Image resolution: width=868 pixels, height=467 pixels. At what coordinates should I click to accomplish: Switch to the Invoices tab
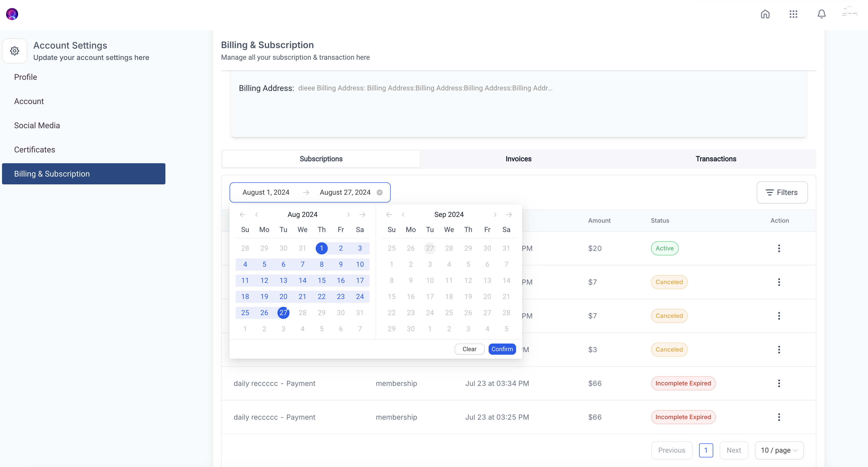tap(518, 159)
